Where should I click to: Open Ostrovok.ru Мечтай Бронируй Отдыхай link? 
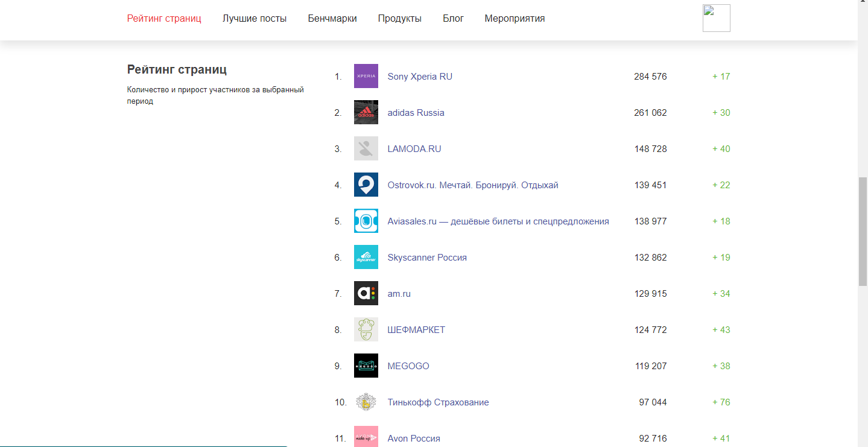(473, 185)
